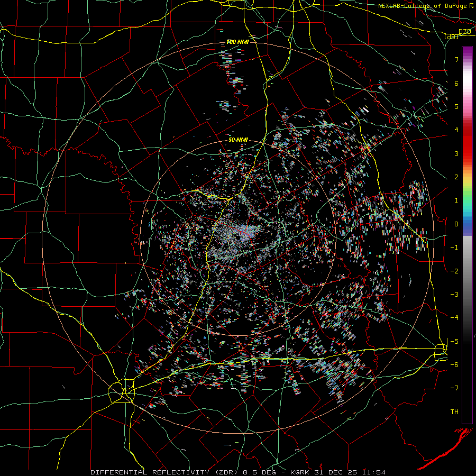Click the -4 value on the color scale
This screenshot has height=476, width=476.
point(454,318)
